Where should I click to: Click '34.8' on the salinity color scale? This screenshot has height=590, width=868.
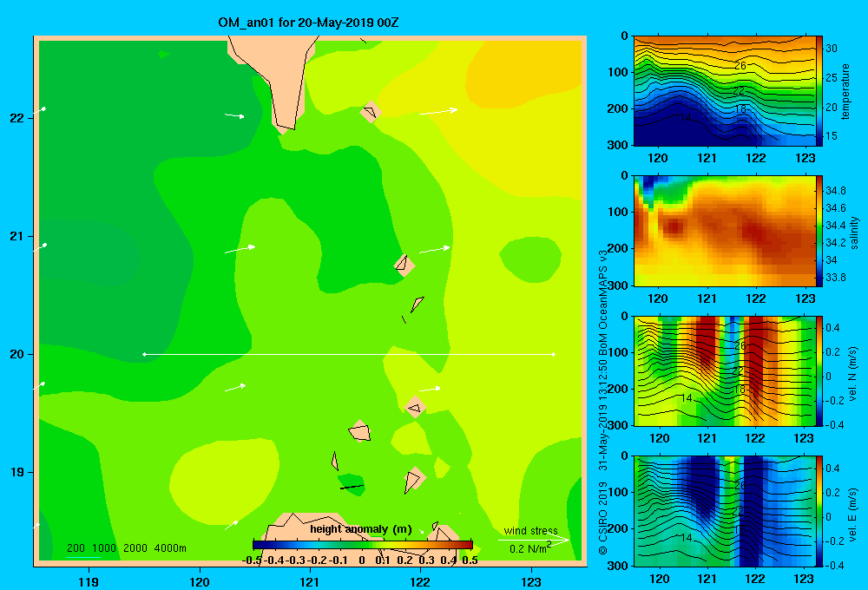click(835, 190)
